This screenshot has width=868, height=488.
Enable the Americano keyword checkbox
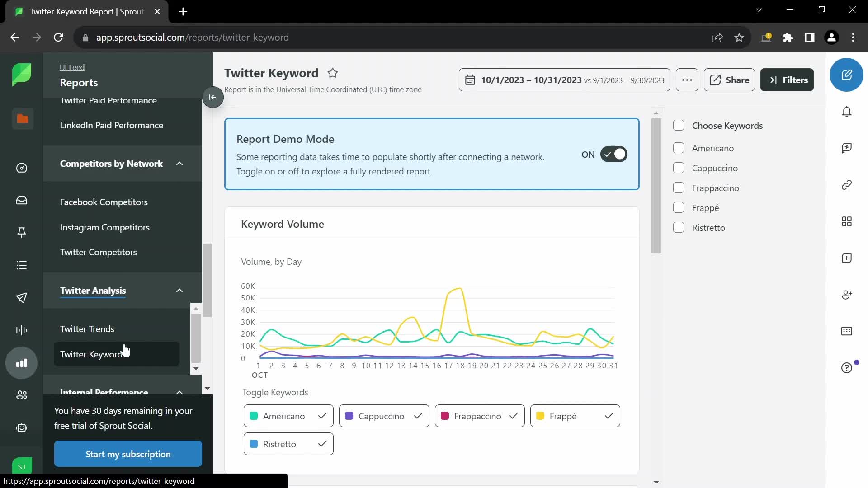[679, 148]
